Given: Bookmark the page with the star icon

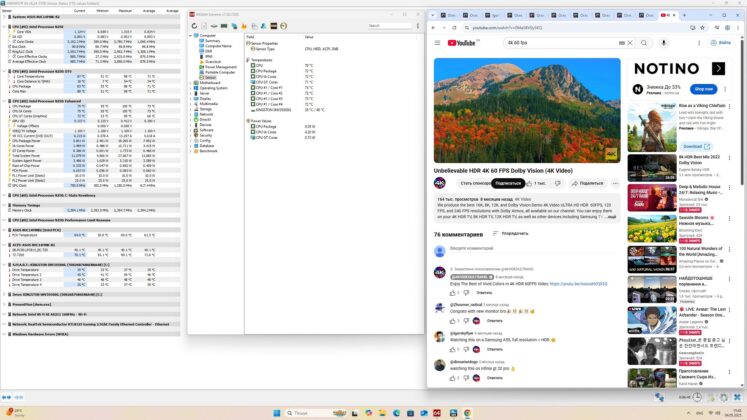Looking at the screenshot, I should [x=702, y=28].
